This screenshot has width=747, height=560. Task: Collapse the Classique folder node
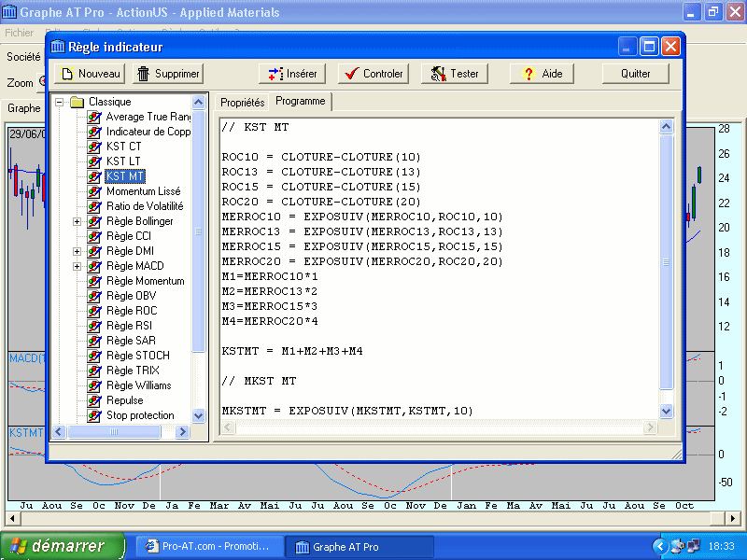coord(59,102)
